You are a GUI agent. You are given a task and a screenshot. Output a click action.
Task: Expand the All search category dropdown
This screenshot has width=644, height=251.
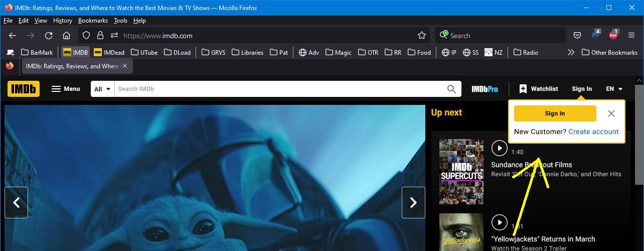[102, 89]
